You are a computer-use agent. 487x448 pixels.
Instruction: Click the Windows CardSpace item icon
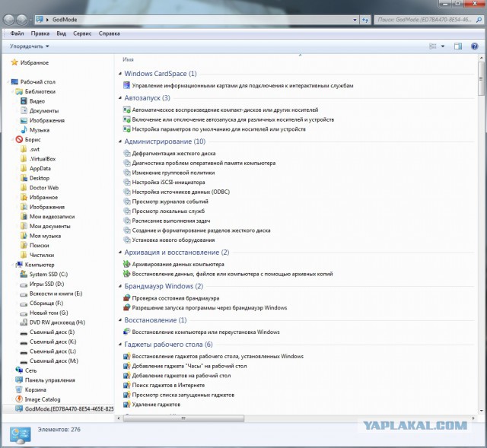(126, 85)
